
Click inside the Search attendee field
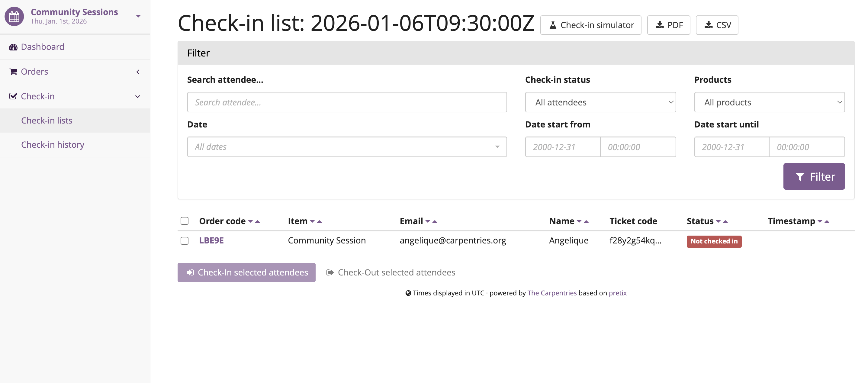coord(347,102)
